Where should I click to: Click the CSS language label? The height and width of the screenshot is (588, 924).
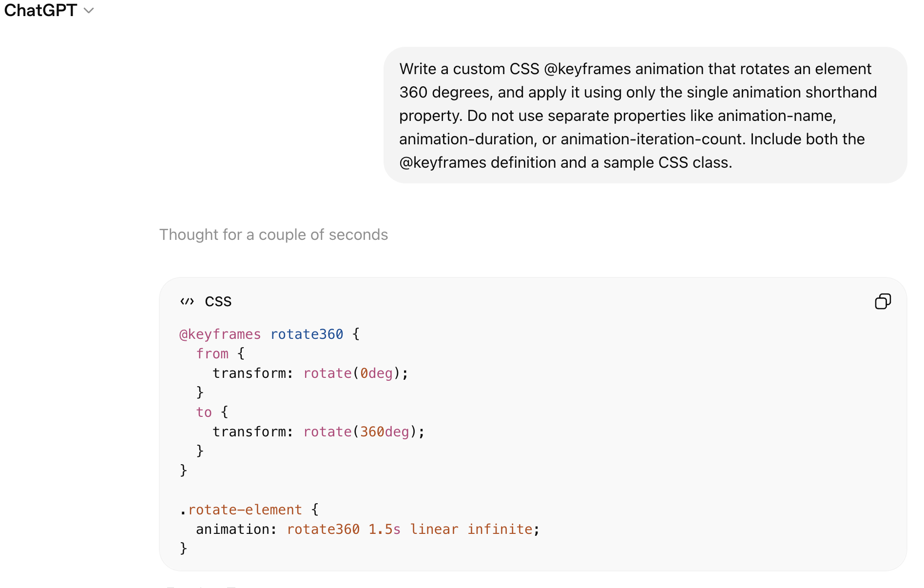(x=218, y=302)
